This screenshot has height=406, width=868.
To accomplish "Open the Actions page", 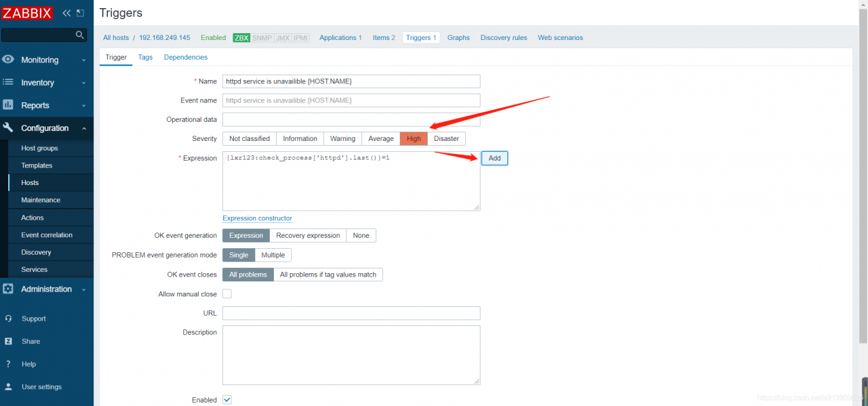I will point(33,218).
